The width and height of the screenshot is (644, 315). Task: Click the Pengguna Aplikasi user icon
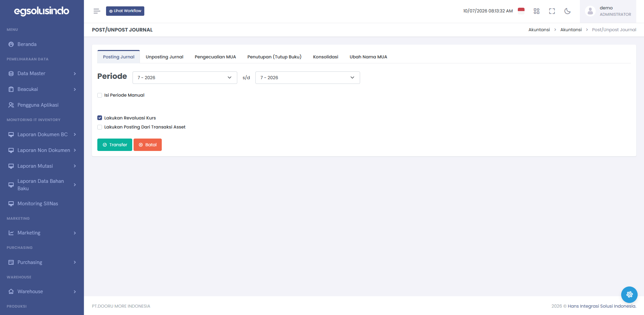[11, 105]
